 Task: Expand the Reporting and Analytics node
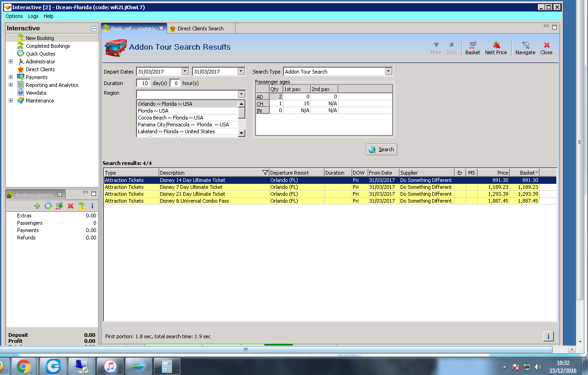11,85
